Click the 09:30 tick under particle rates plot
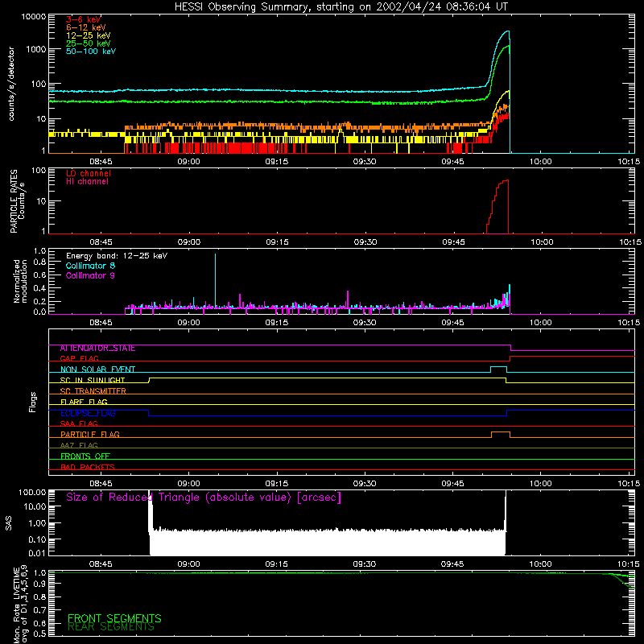This screenshot has width=644, height=644. coord(365,242)
